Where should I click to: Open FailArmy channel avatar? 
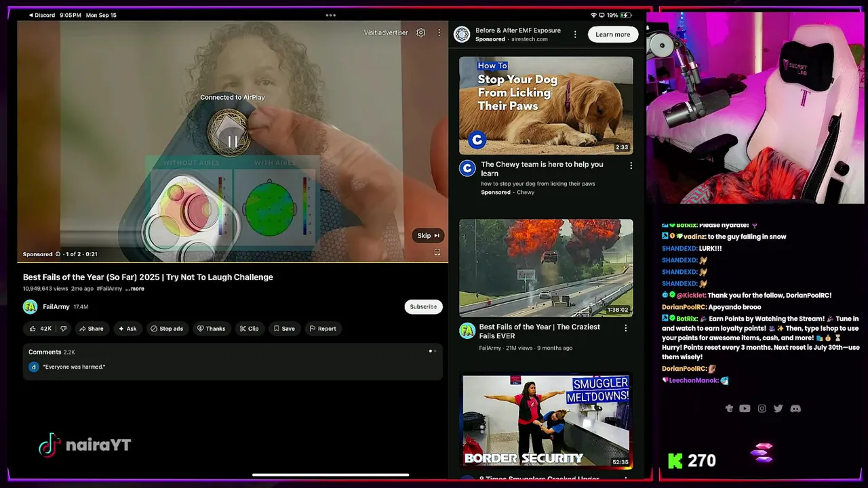coord(30,307)
